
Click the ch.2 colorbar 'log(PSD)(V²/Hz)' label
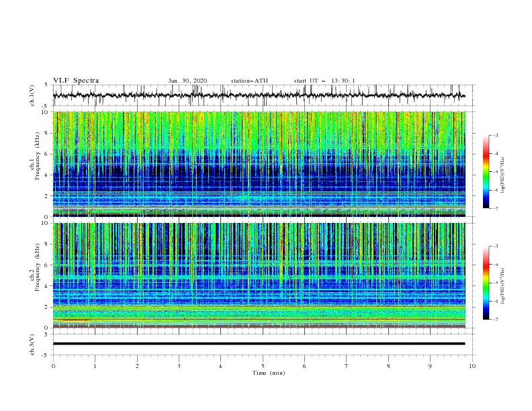tap(503, 285)
